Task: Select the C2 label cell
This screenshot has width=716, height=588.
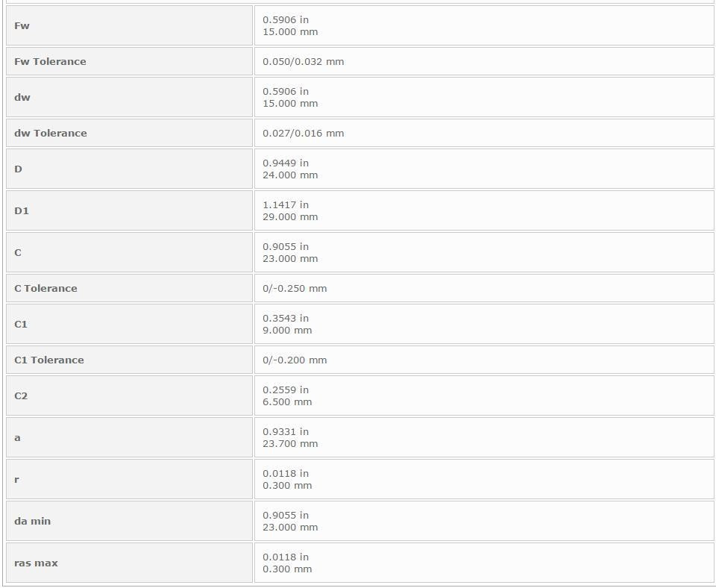Action: pos(129,395)
